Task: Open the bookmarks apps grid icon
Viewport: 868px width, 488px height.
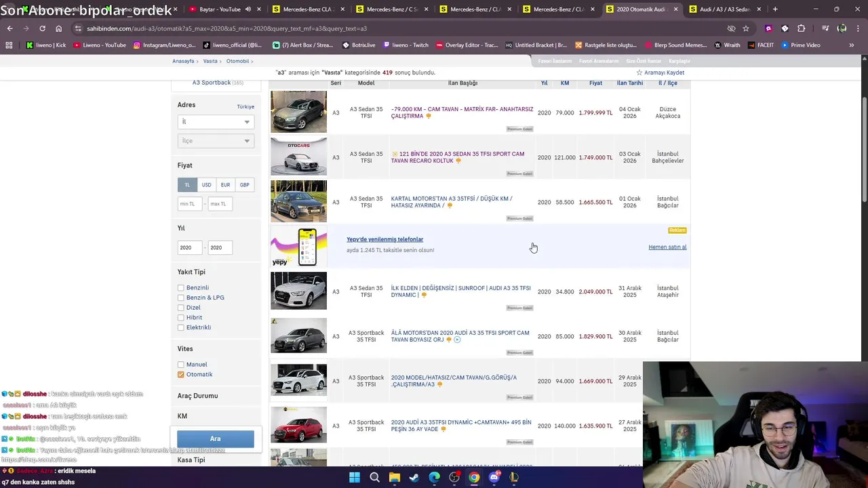Action: click(9, 45)
